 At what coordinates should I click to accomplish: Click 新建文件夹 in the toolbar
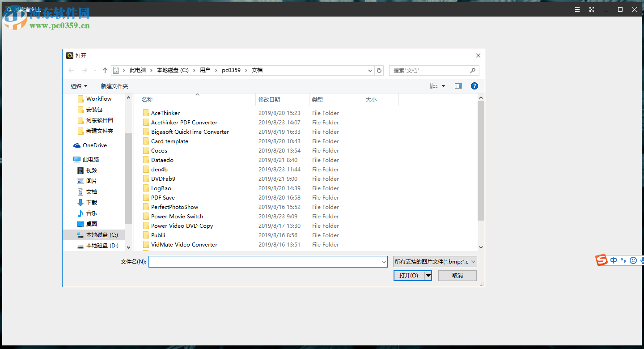tap(114, 86)
